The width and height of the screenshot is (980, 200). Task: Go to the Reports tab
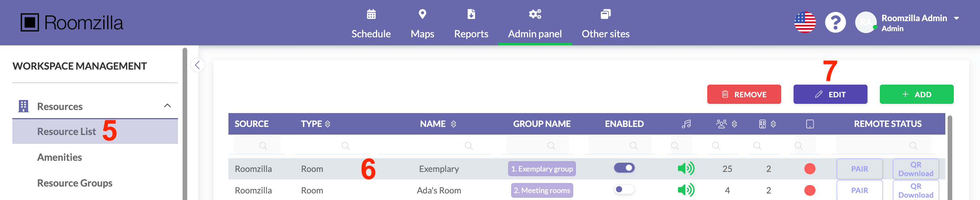point(471,24)
